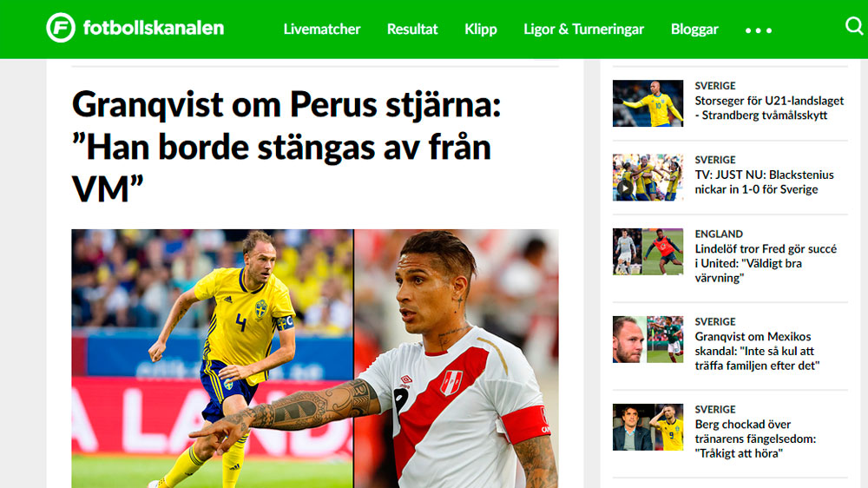Play the Blackstenius video thumbnail
Screen dimensions: 868x488
[648, 177]
